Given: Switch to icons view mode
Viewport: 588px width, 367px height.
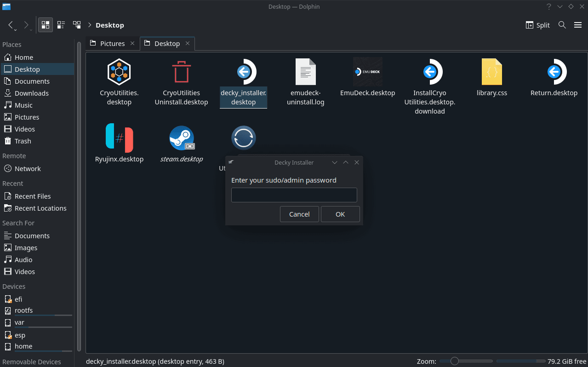Looking at the screenshot, I should pyautogui.click(x=46, y=25).
